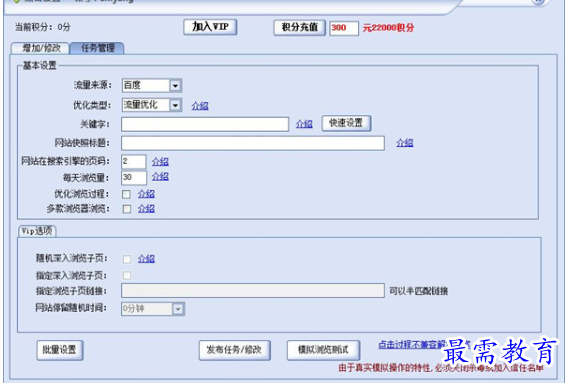
Task: Focus the 网站在搜索引擎的页码 field
Action: [x=134, y=161]
